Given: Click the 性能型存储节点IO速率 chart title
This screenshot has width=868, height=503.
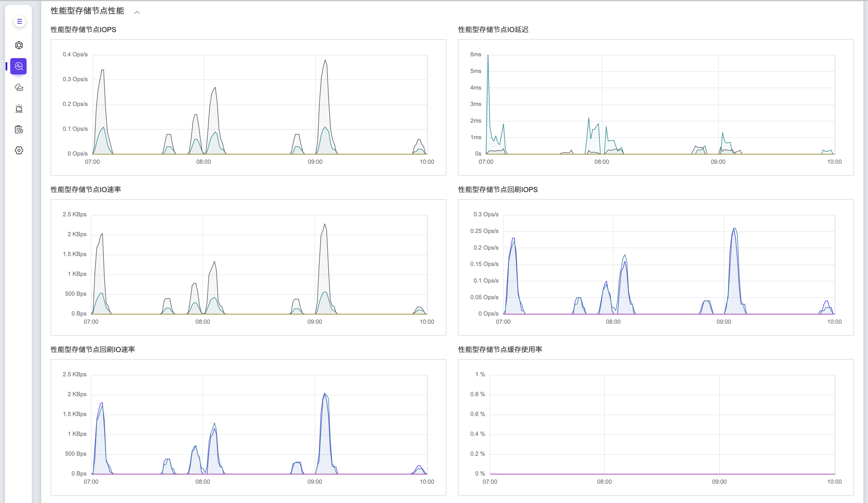Looking at the screenshot, I should 86,189.
